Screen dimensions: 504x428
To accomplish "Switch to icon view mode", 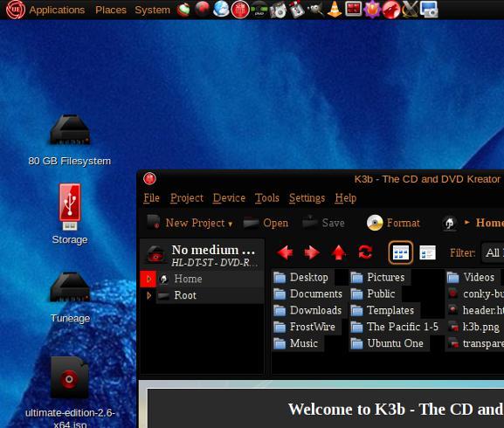I will (401, 252).
